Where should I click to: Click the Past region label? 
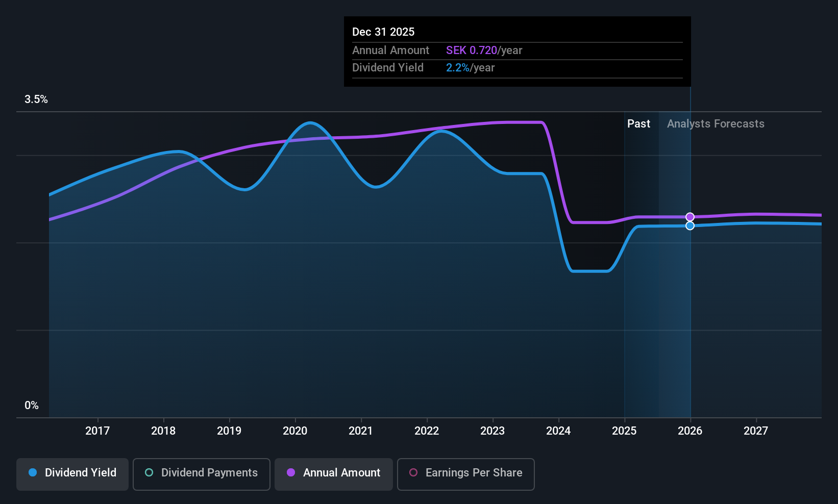(x=638, y=124)
